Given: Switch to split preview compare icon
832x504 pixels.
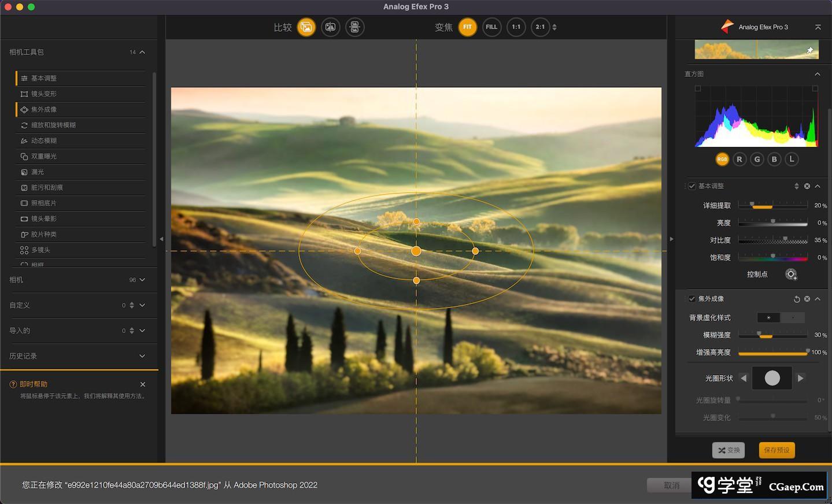Looking at the screenshot, I should (331, 27).
